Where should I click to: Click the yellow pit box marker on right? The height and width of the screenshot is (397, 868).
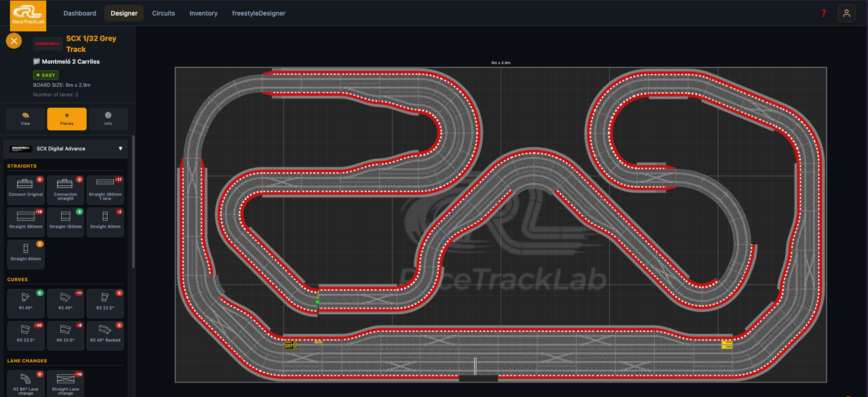(727, 344)
